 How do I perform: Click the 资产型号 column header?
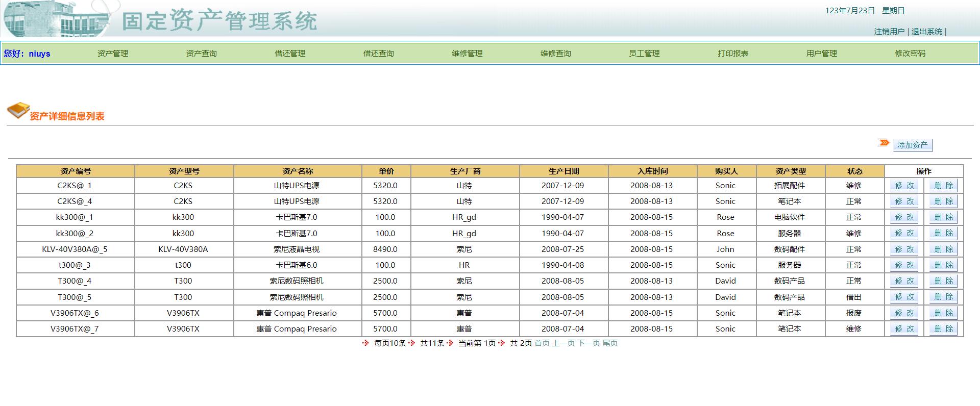[x=184, y=171]
